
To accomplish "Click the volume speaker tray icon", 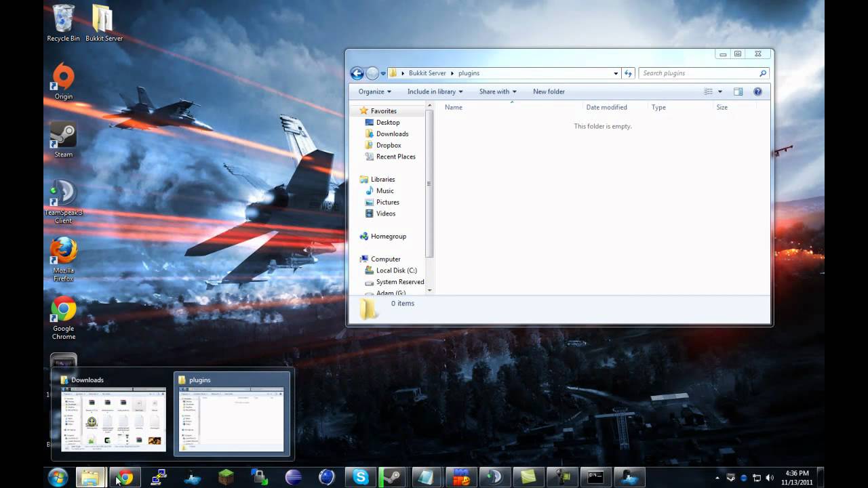I will [770, 478].
